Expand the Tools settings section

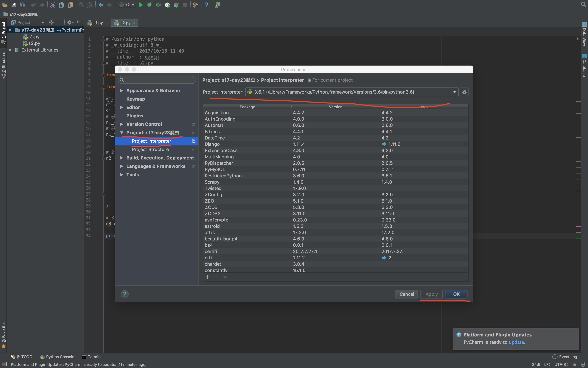pyautogui.click(x=122, y=175)
